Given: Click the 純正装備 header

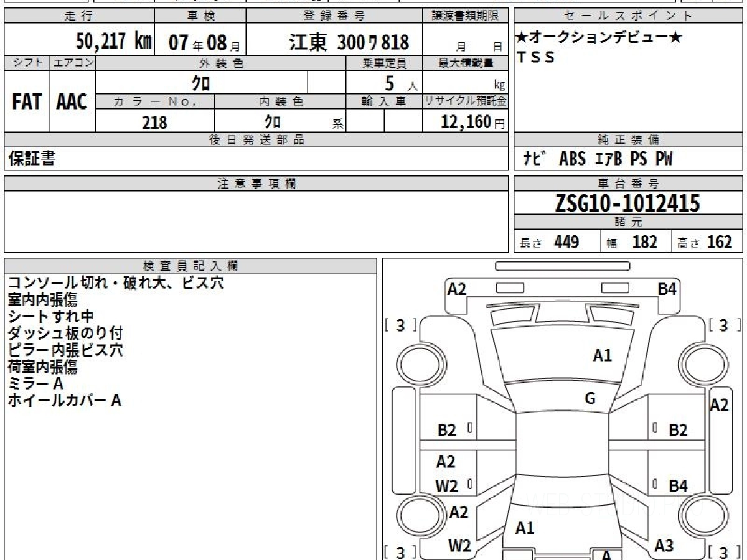Looking at the screenshot, I should (628, 140).
